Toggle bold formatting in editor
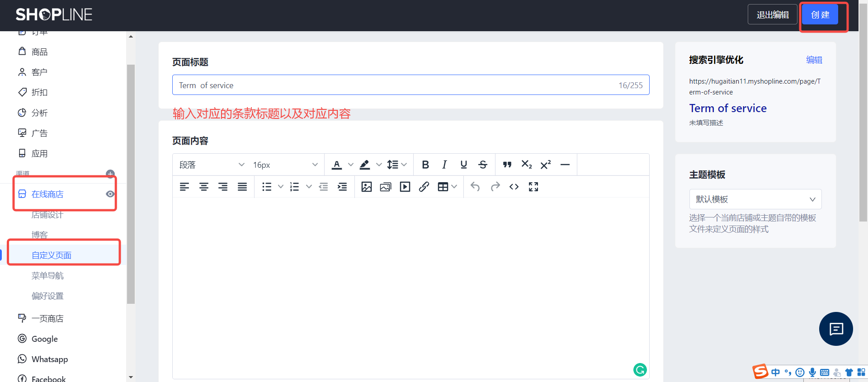This screenshot has width=868, height=382. (x=425, y=165)
